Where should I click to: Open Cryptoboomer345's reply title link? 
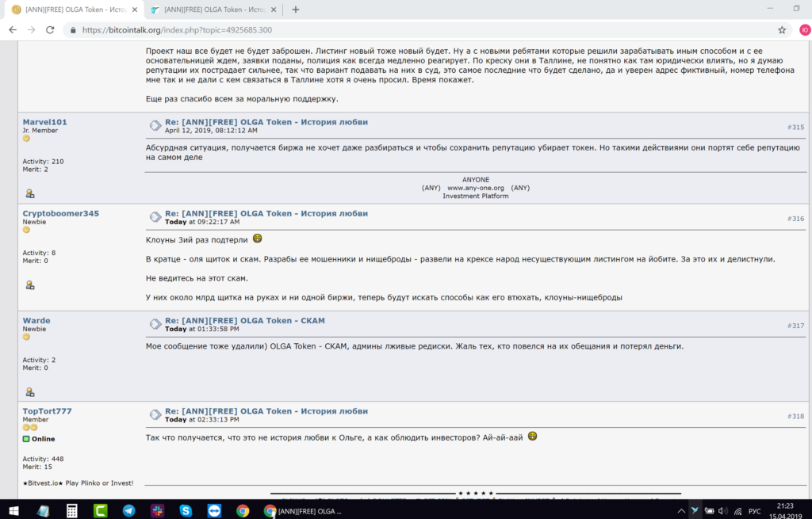coord(266,213)
